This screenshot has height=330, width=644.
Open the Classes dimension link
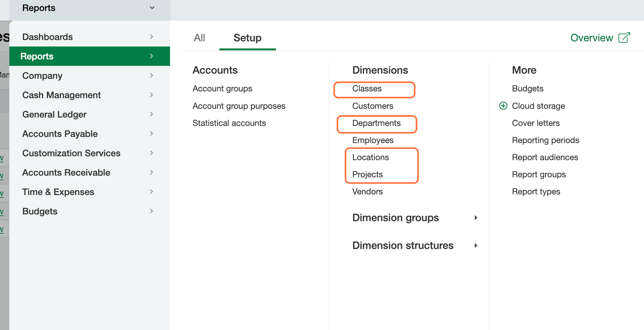coord(367,88)
